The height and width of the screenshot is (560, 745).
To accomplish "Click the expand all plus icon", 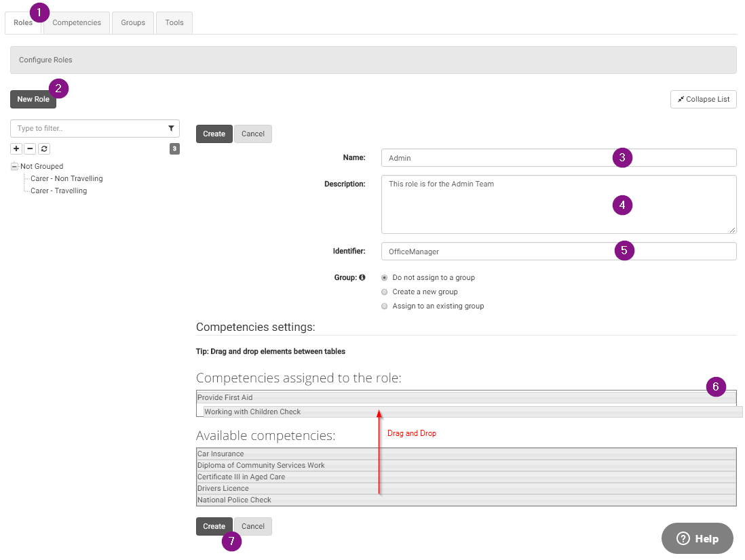I will point(16,148).
